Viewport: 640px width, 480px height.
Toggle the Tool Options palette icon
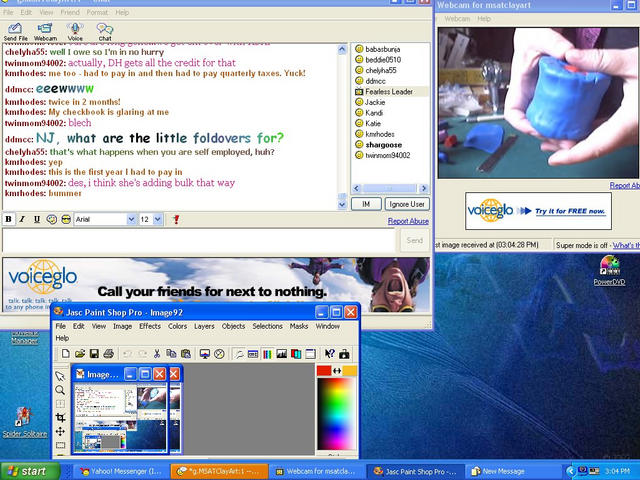[253, 354]
